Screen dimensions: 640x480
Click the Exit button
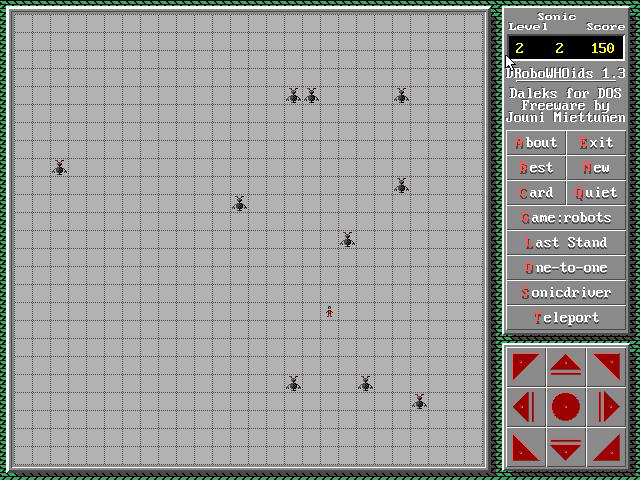tap(596, 143)
